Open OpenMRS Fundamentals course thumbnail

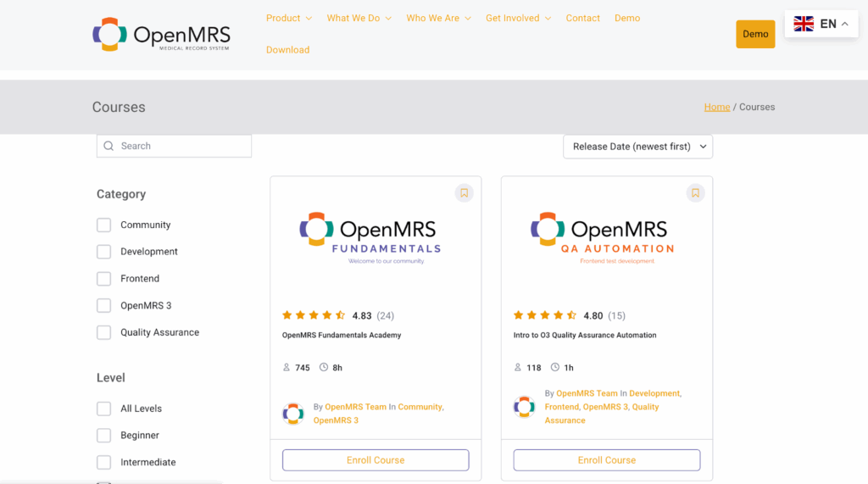[x=376, y=238]
